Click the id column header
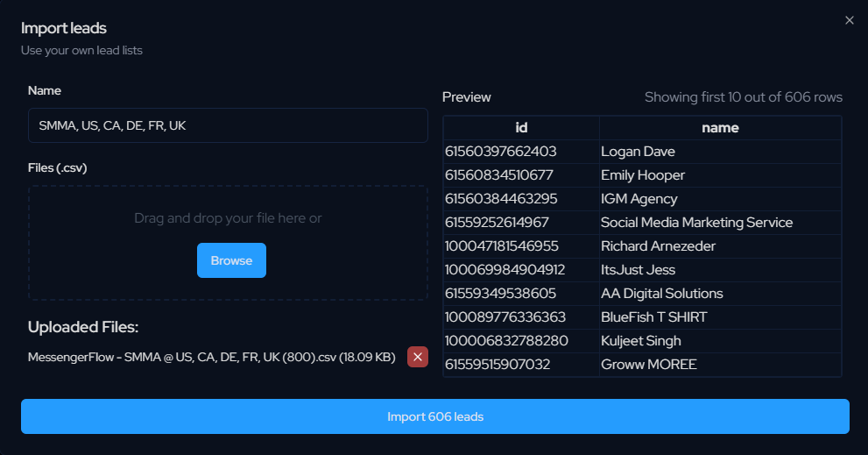The image size is (868, 455). click(521, 128)
